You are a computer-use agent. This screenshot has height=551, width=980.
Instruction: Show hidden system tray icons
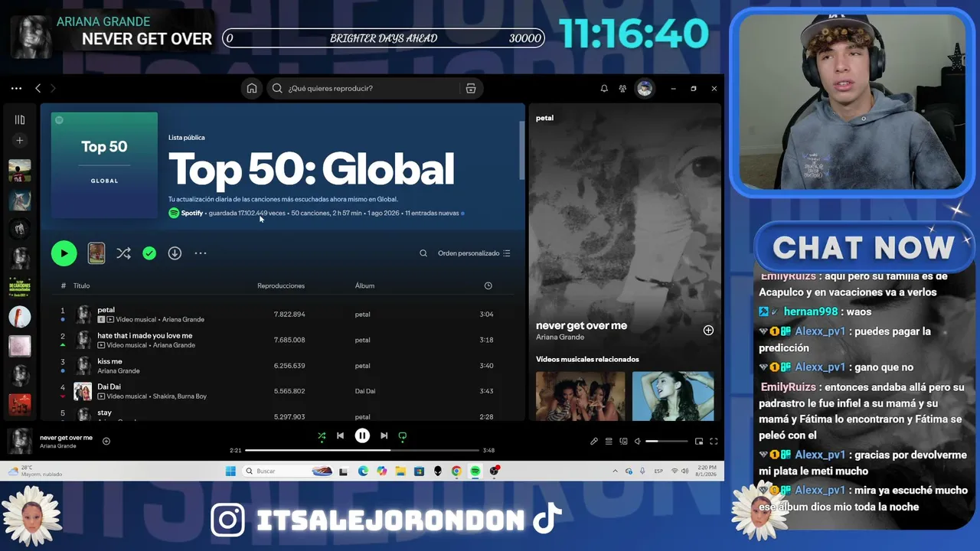(x=615, y=471)
